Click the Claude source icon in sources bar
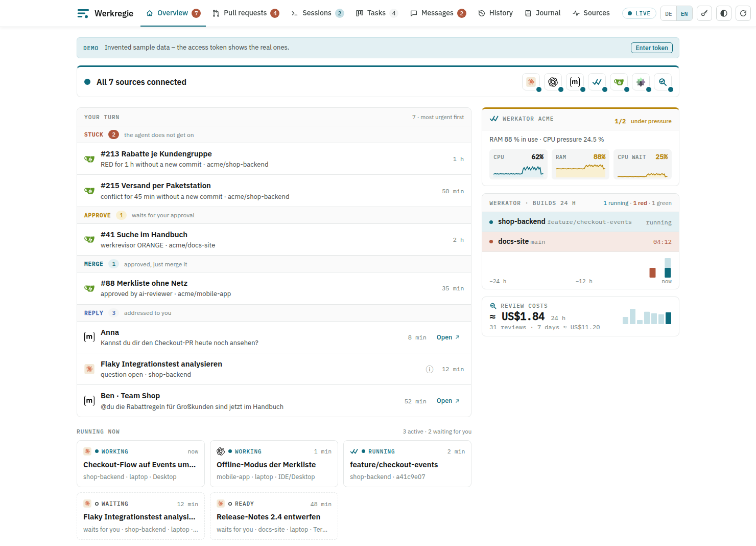 click(531, 82)
